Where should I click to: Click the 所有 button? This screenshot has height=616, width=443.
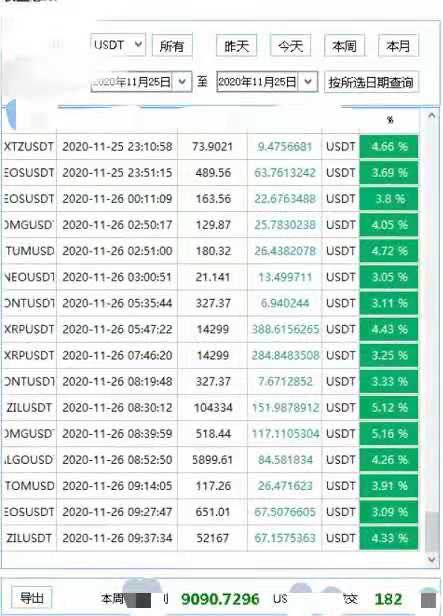coord(172,46)
